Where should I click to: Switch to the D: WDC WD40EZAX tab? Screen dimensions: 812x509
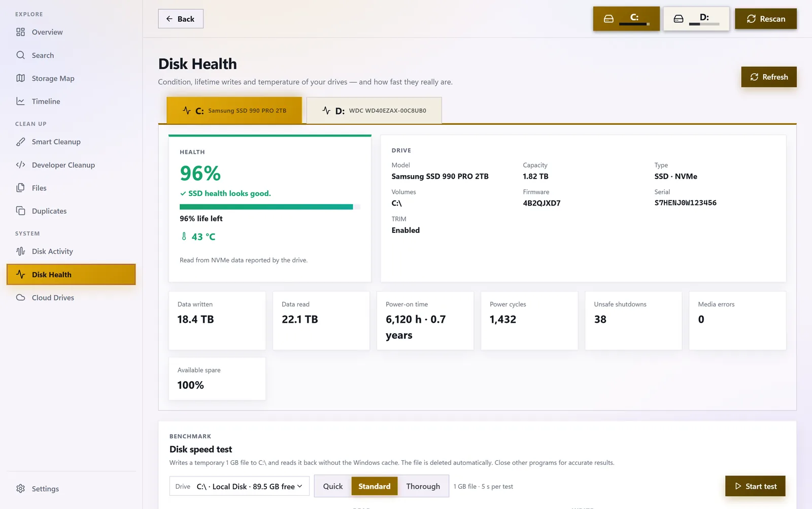pos(374,110)
